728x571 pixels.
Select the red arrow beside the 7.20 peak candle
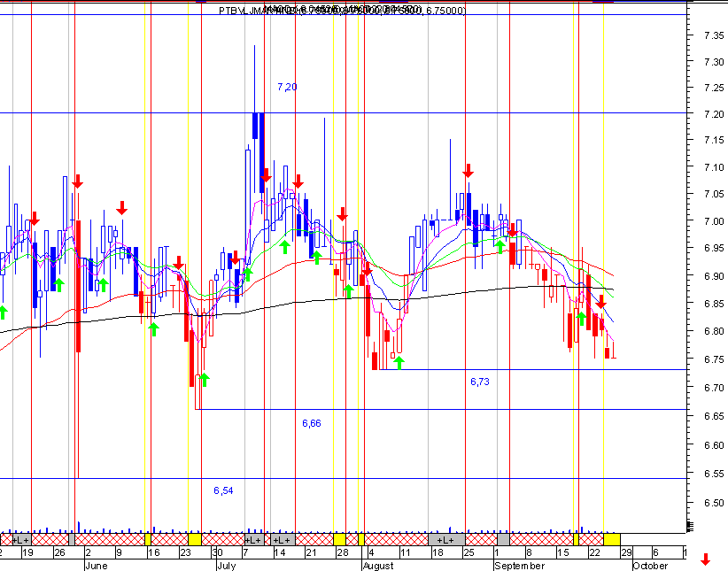click(266, 175)
